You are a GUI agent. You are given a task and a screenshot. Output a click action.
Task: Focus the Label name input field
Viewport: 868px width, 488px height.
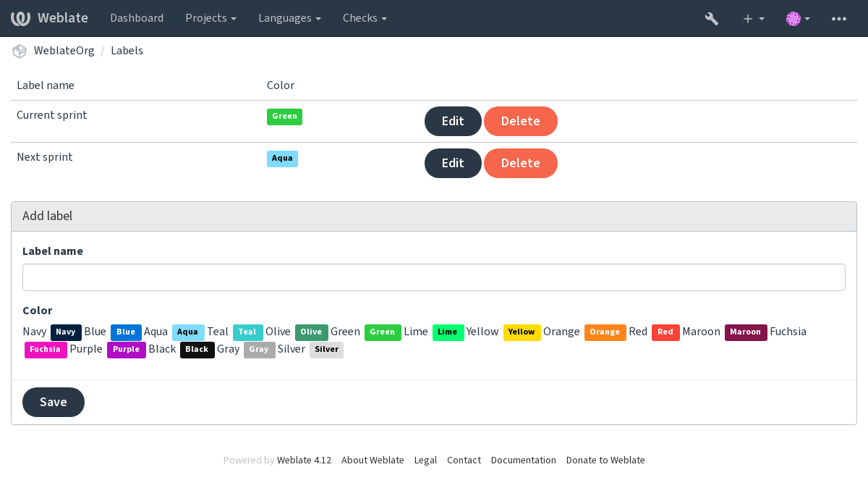coord(434,277)
